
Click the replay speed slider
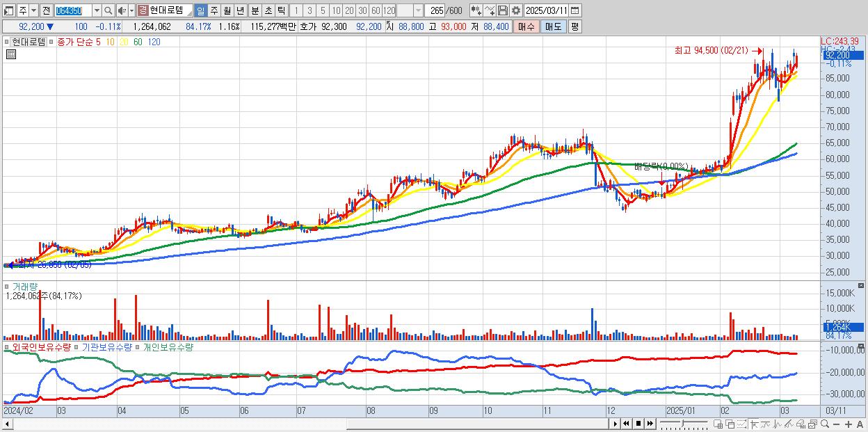pos(684,424)
